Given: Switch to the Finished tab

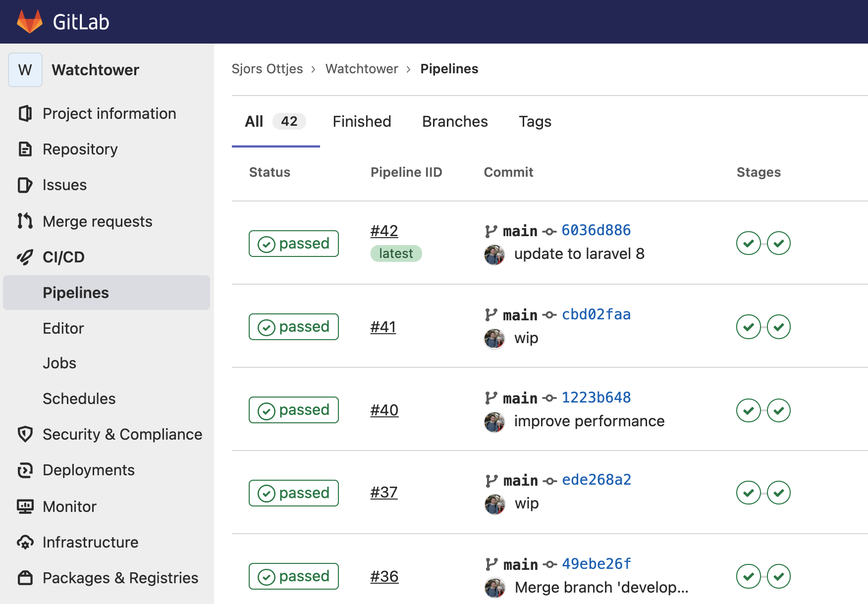Looking at the screenshot, I should click(x=362, y=121).
